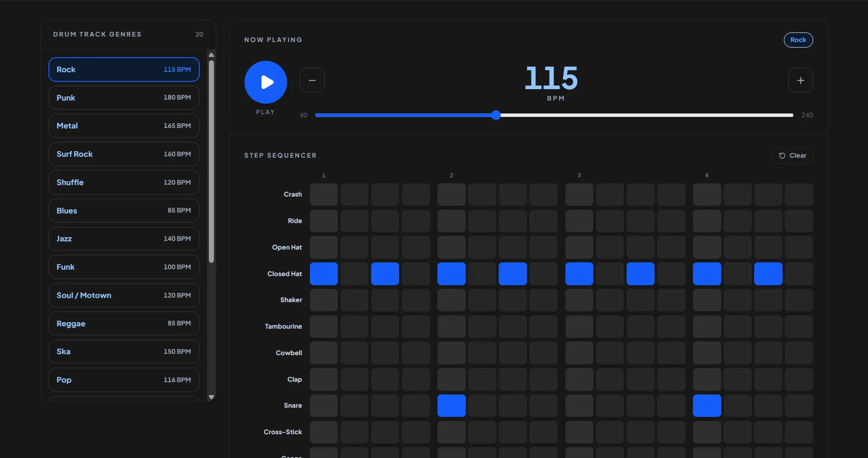Click the genre list scroll up arrow
868x458 pixels.
tap(211, 55)
